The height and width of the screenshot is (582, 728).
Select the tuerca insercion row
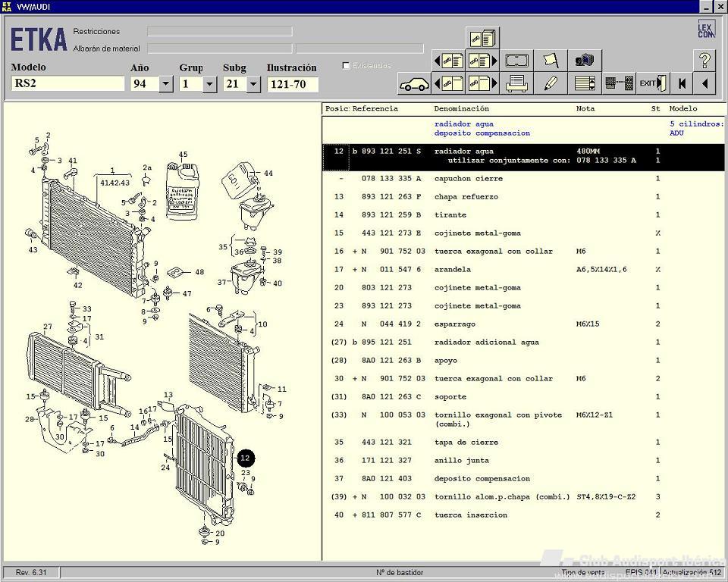(x=523, y=515)
